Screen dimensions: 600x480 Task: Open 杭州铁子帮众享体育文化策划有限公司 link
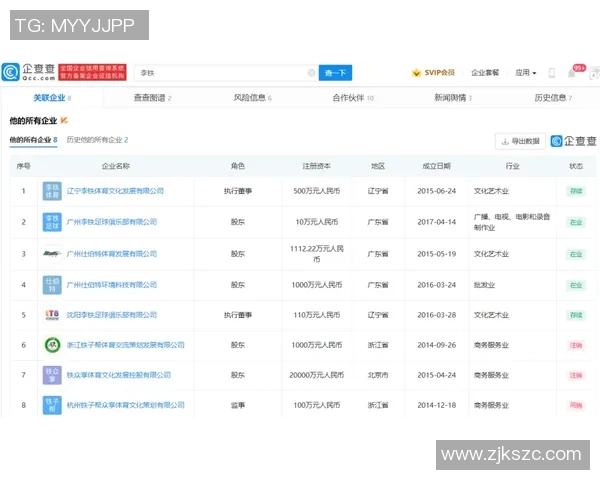tap(126, 405)
